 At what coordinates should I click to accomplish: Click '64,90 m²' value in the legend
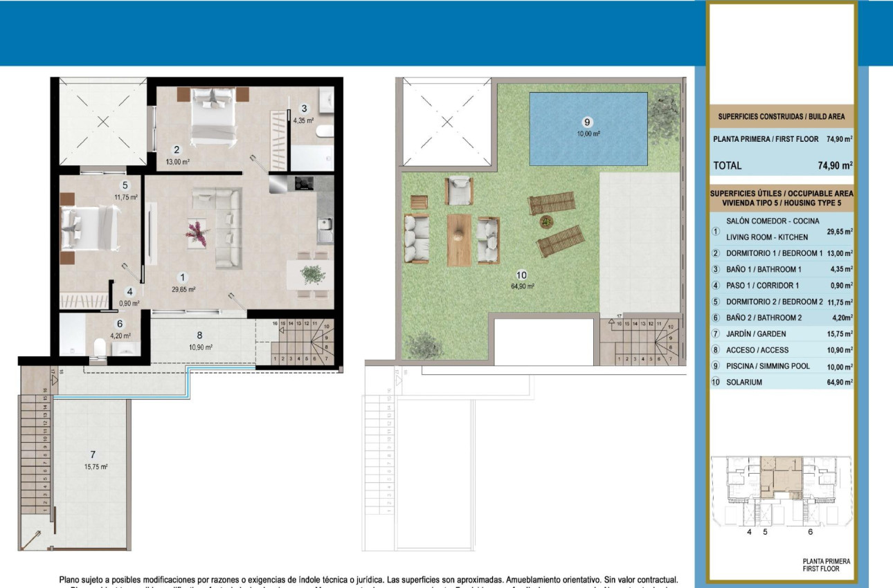(x=840, y=382)
